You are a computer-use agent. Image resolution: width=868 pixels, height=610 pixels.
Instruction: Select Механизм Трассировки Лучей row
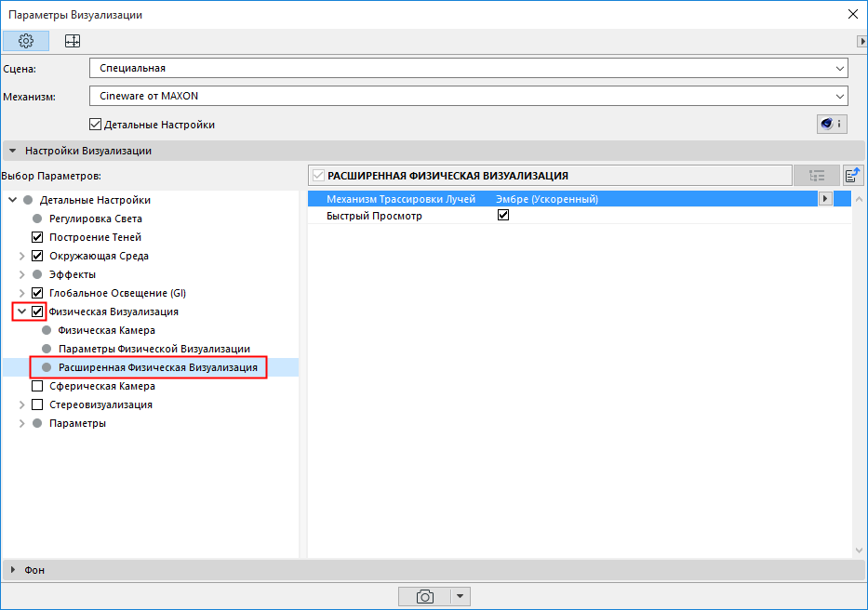[579, 199]
